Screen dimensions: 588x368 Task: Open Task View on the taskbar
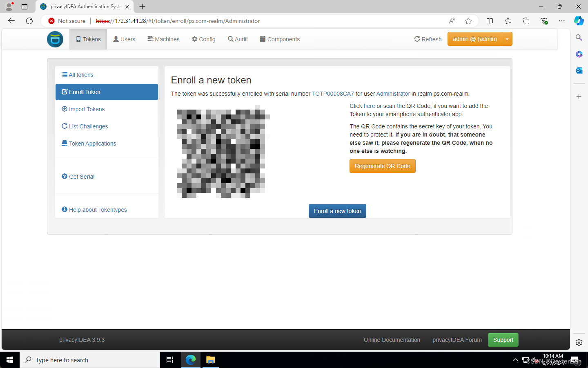tap(170, 360)
